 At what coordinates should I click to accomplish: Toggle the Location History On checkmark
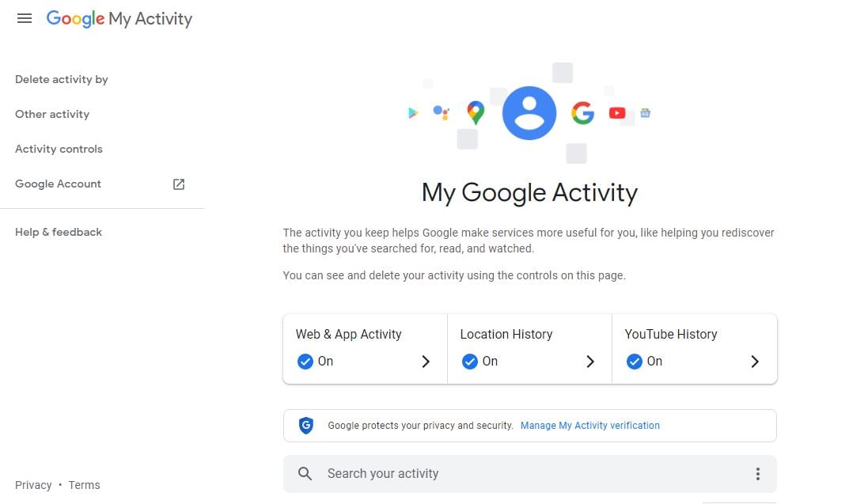pyautogui.click(x=469, y=362)
